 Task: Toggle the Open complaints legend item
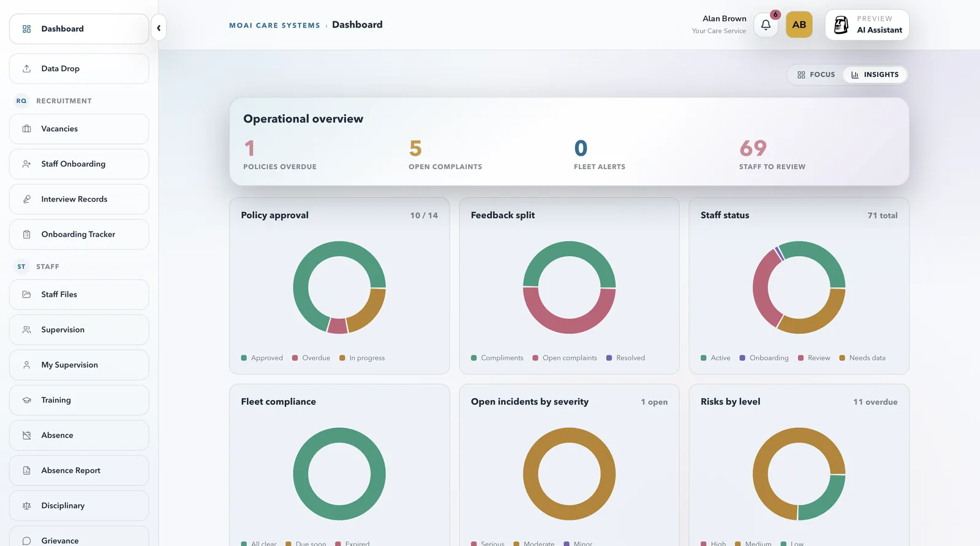(x=565, y=358)
